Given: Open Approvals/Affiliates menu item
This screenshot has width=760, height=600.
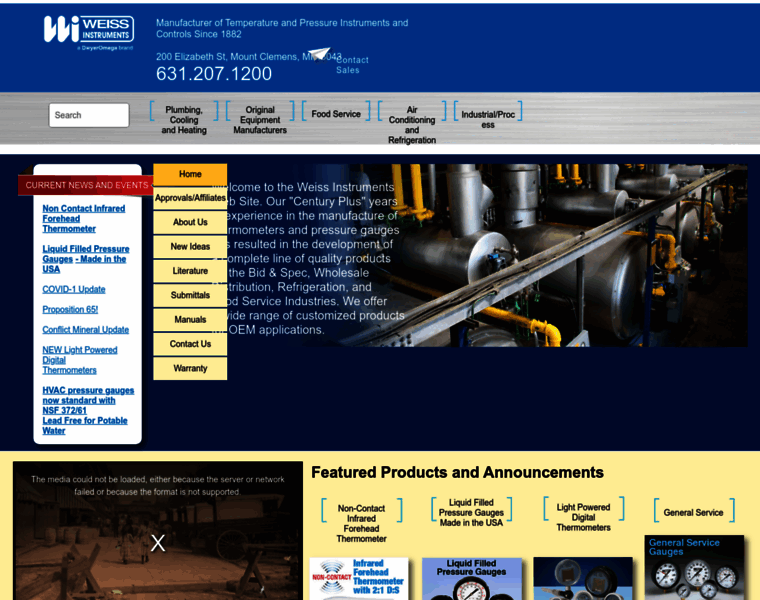Looking at the screenshot, I should (190, 198).
